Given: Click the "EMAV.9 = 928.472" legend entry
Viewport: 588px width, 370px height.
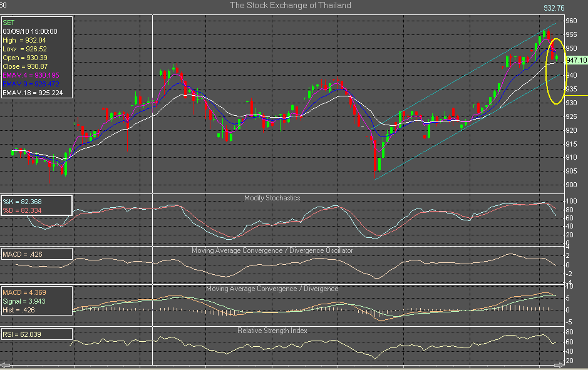Looking at the screenshot, I should (x=31, y=84).
